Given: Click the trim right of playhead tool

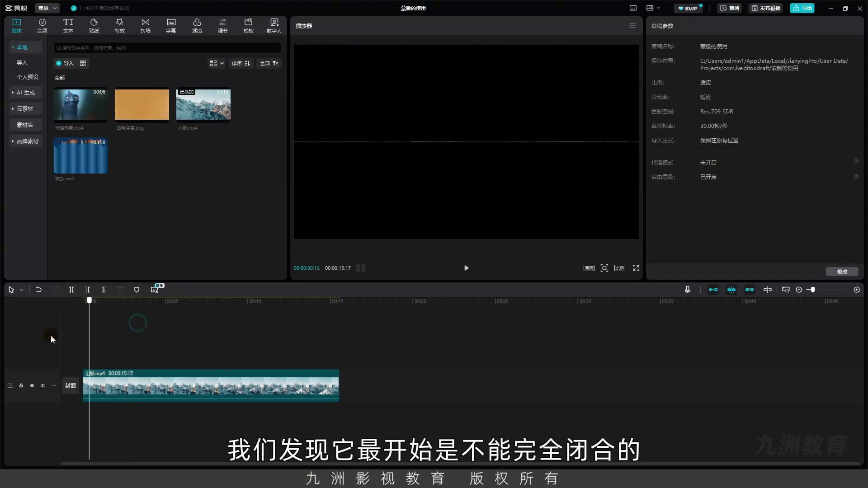Looking at the screenshot, I should pos(104,290).
